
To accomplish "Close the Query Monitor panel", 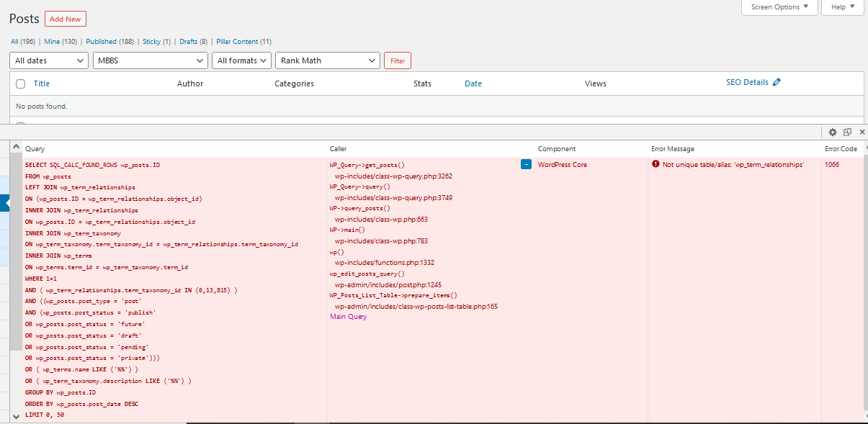I will pyautogui.click(x=862, y=132).
